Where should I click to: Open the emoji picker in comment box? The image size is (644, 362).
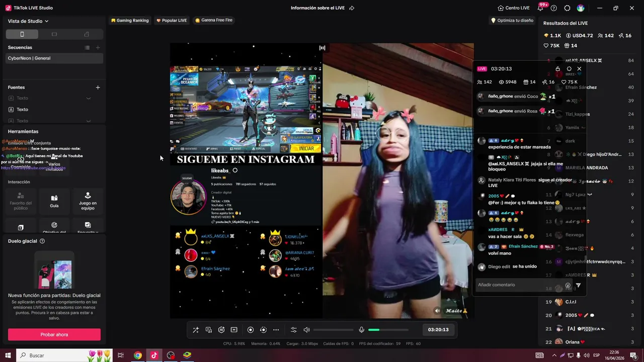point(568,286)
